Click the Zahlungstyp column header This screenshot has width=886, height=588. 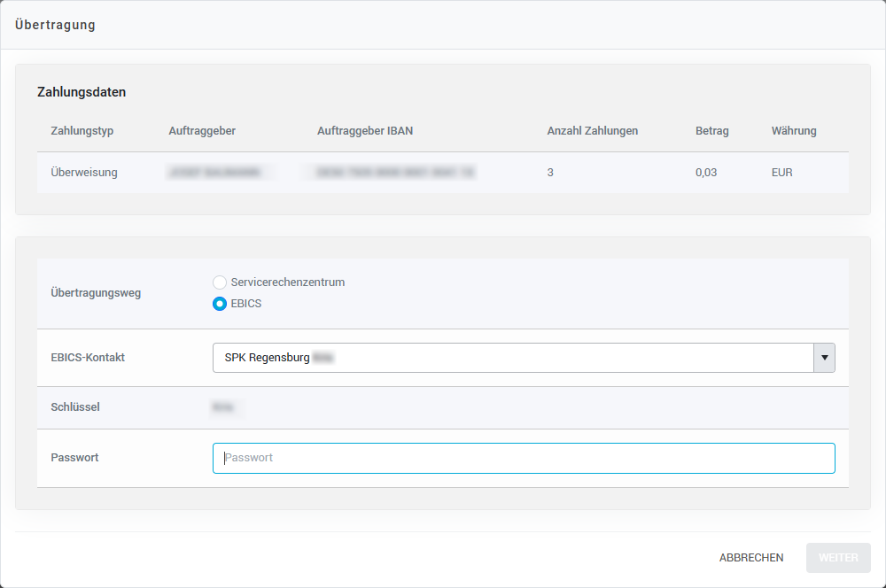82,131
